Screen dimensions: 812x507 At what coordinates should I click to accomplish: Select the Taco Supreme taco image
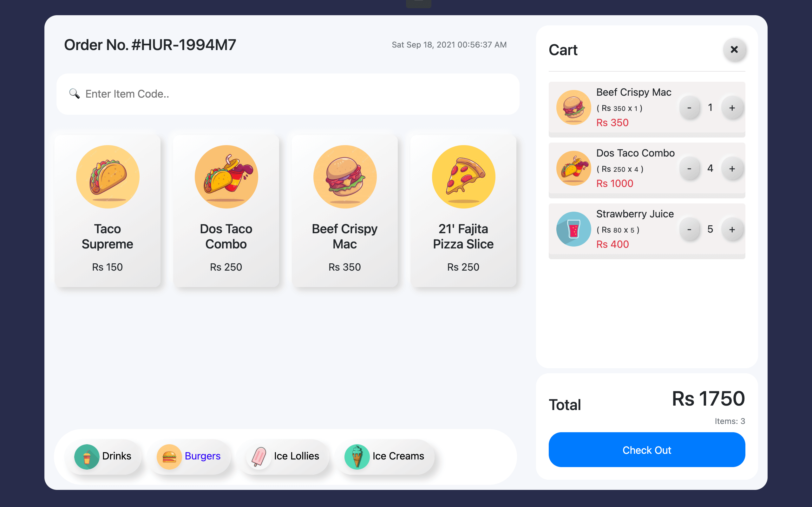pyautogui.click(x=108, y=177)
